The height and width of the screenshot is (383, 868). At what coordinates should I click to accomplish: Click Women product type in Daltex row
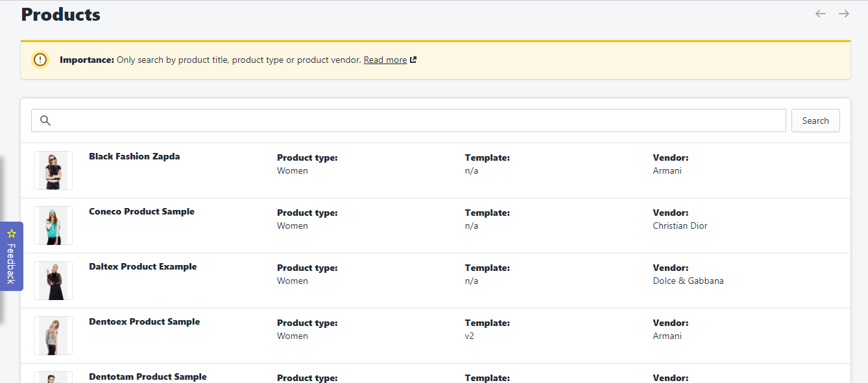tap(293, 281)
